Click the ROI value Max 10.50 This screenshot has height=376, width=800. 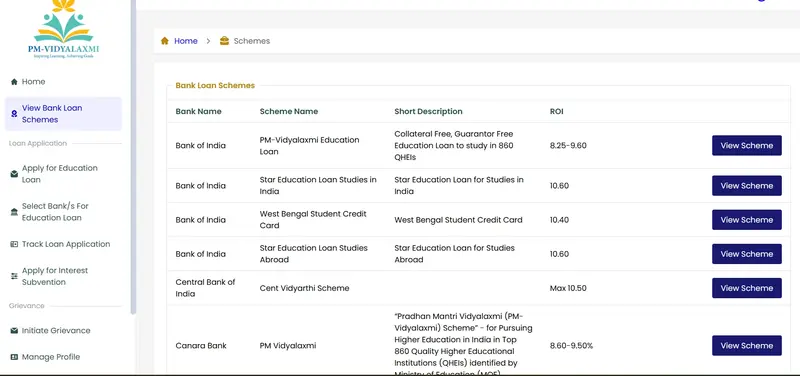pyautogui.click(x=568, y=288)
